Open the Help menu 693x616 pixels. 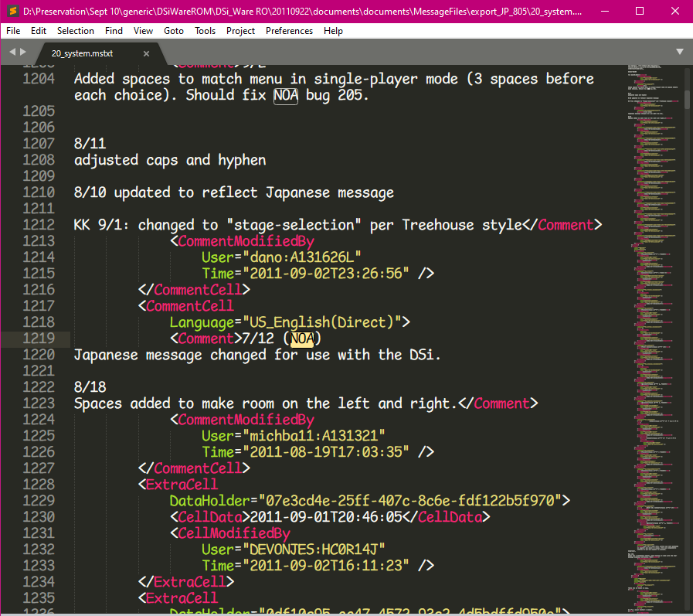(x=333, y=31)
